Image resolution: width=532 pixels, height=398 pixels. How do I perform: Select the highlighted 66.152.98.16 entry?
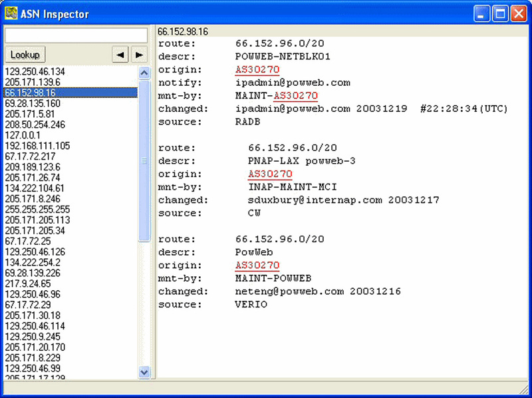tap(70, 93)
